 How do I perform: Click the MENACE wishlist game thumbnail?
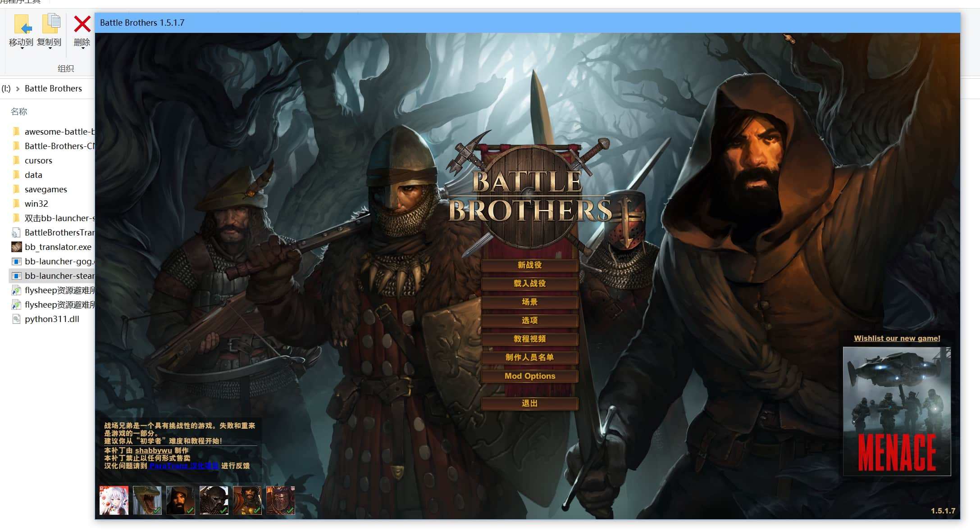tap(897, 411)
